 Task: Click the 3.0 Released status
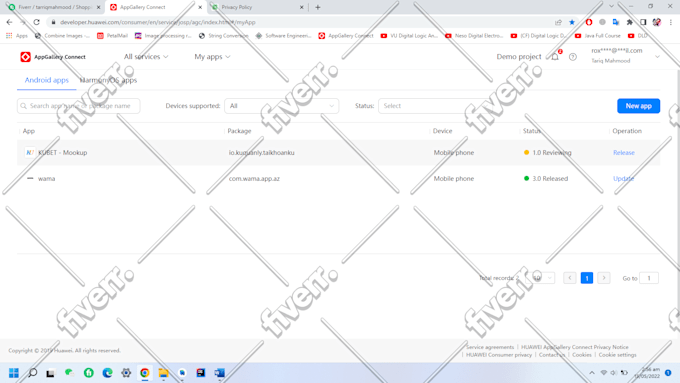[x=546, y=179]
